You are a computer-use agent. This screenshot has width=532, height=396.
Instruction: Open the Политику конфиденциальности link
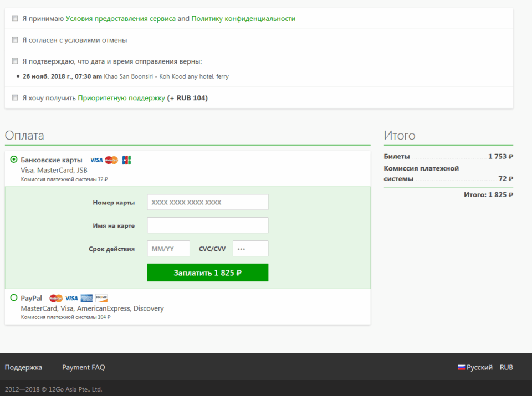(x=243, y=18)
